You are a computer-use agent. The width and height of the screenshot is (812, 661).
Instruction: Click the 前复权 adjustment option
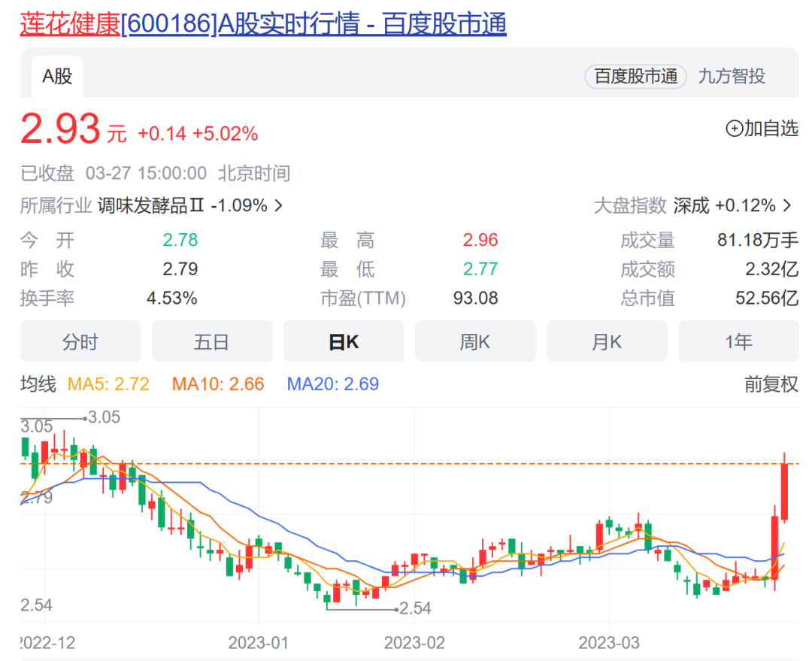click(771, 384)
